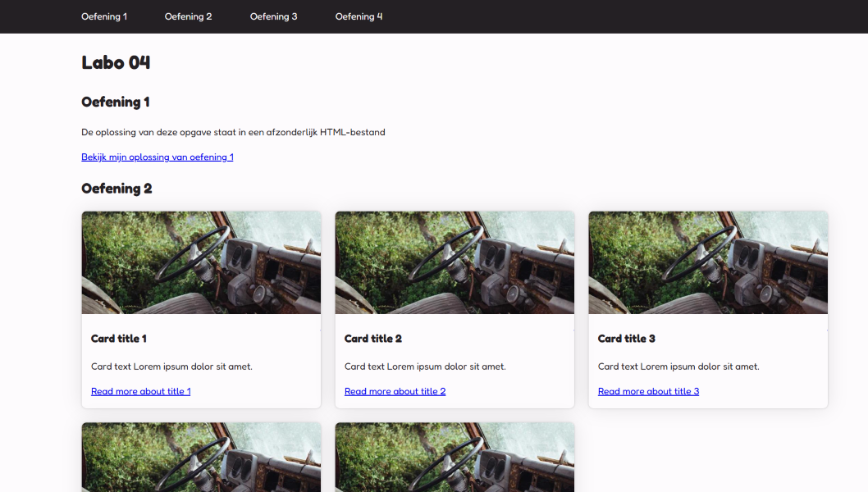
Task: Select the 'Card title 3' heading
Action: coord(626,339)
